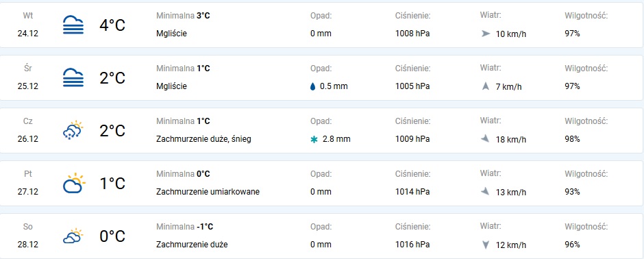Screen dimensions: 644x259
Task: Click the 1016 hPa pressure value
Action: pyautogui.click(x=412, y=245)
